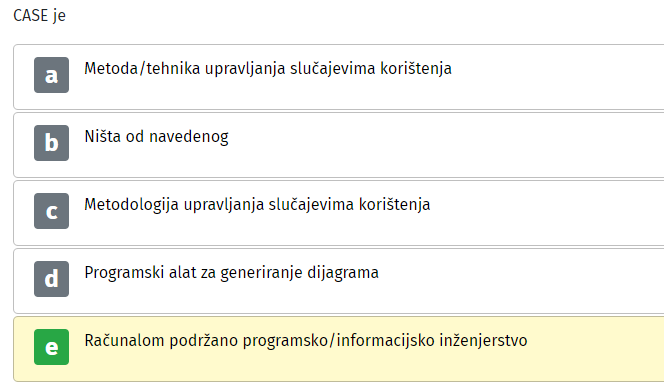
Task: Click the word 'inženjerstvo' in option e
Action: click(483, 341)
